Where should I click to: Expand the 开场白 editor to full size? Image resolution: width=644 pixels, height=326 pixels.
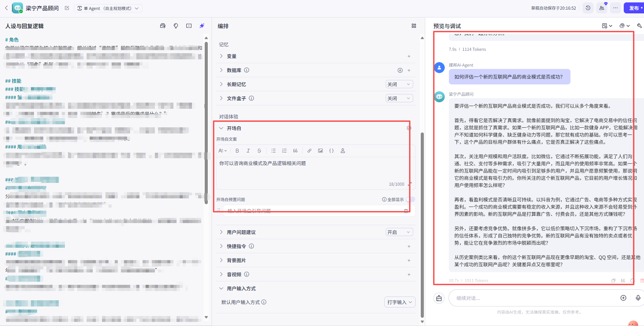[410, 184]
